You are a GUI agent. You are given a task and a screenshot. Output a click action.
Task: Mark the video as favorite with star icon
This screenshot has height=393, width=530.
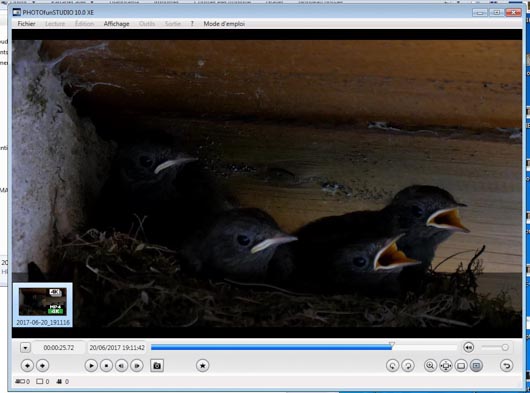(x=202, y=366)
